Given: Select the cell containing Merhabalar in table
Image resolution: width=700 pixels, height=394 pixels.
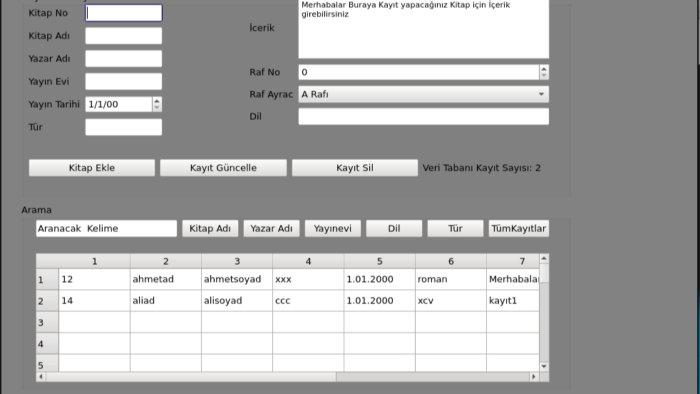Looking at the screenshot, I should pyautogui.click(x=513, y=279).
